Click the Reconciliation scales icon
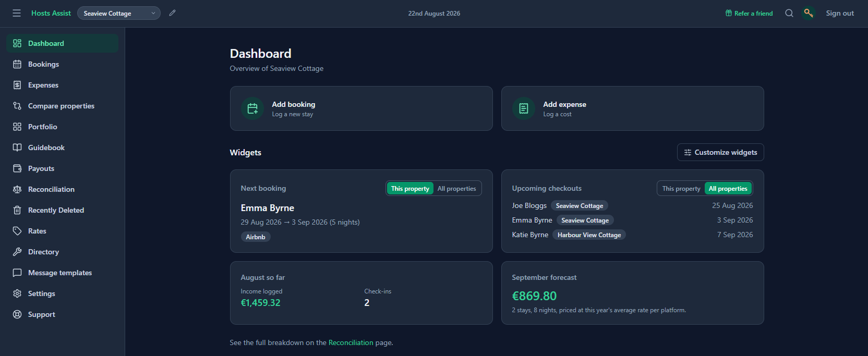The height and width of the screenshot is (356, 868). 17,189
